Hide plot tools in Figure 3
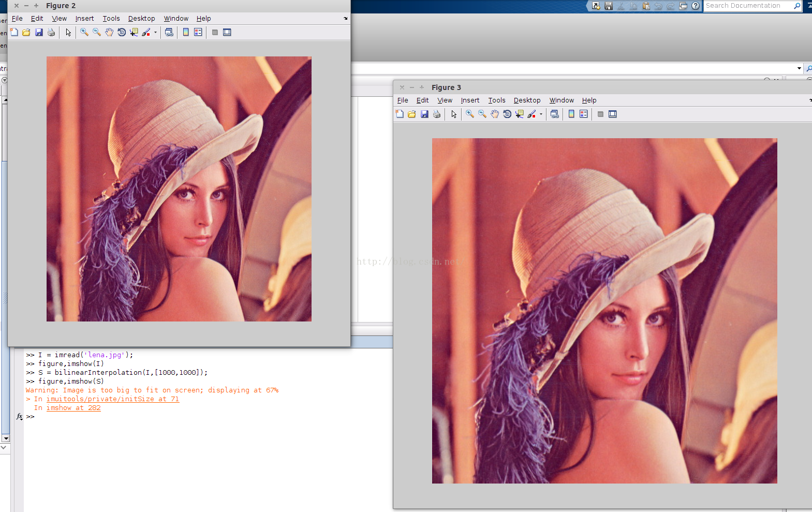The image size is (812, 512). [600, 114]
